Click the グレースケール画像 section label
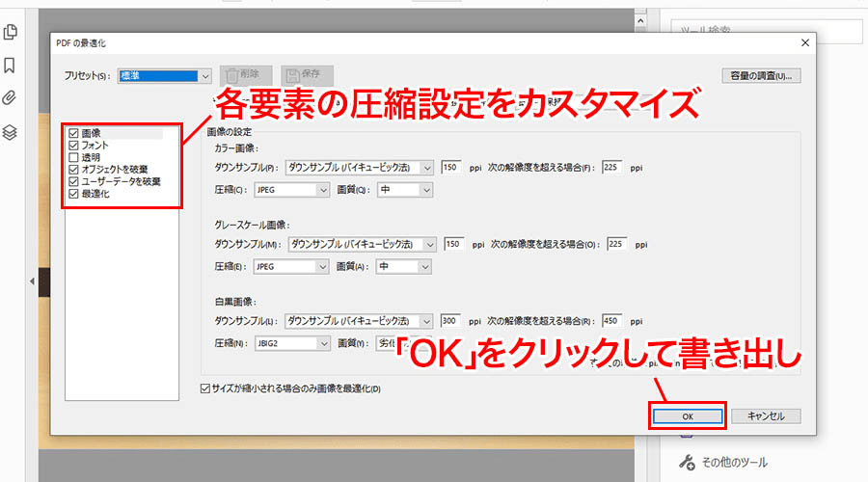This screenshot has width=868, height=482. 252,226
